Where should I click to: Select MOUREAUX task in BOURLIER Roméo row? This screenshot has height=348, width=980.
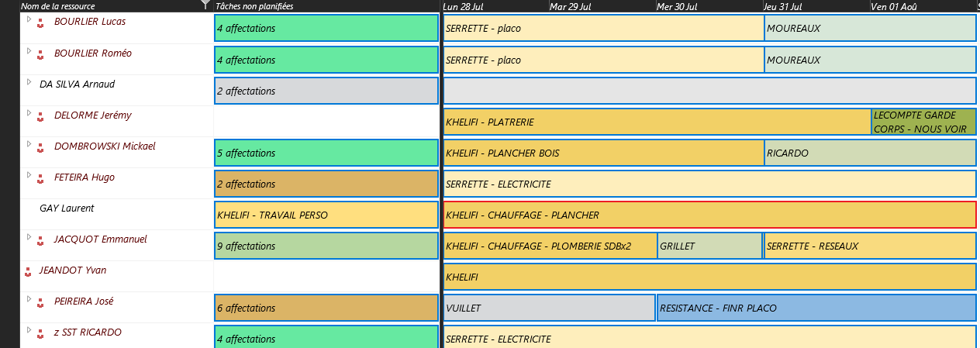pos(870,60)
